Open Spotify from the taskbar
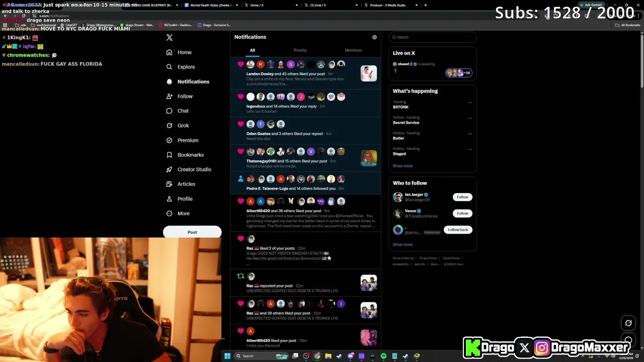 coord(384,356)
